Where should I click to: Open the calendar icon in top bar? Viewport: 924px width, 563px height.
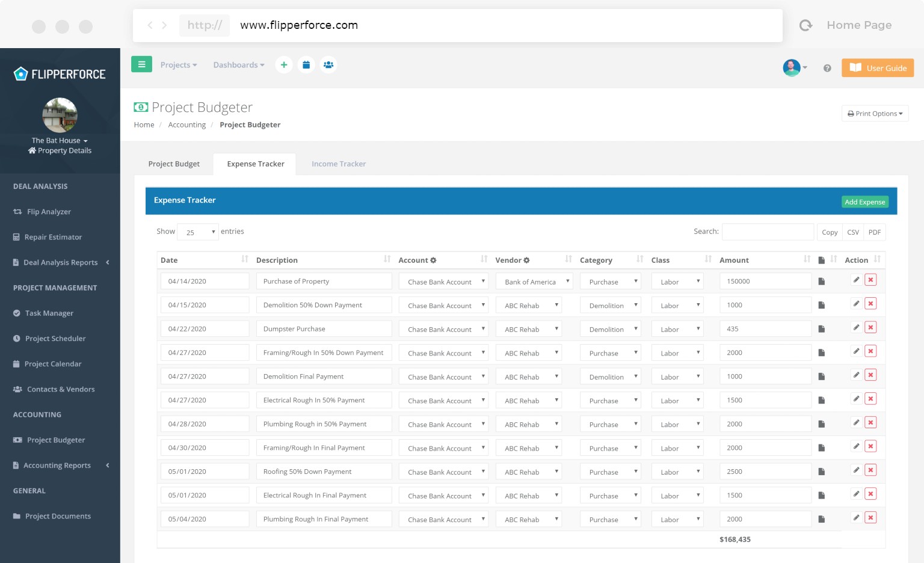coord(306,64)
